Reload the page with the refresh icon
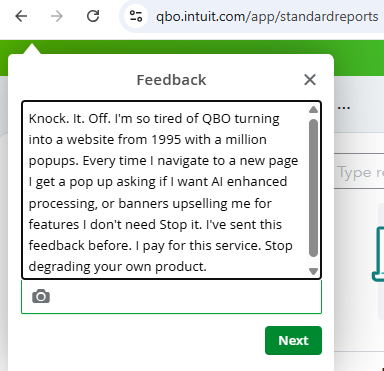This screenshot has height=371, width=384. coord(93,16)
